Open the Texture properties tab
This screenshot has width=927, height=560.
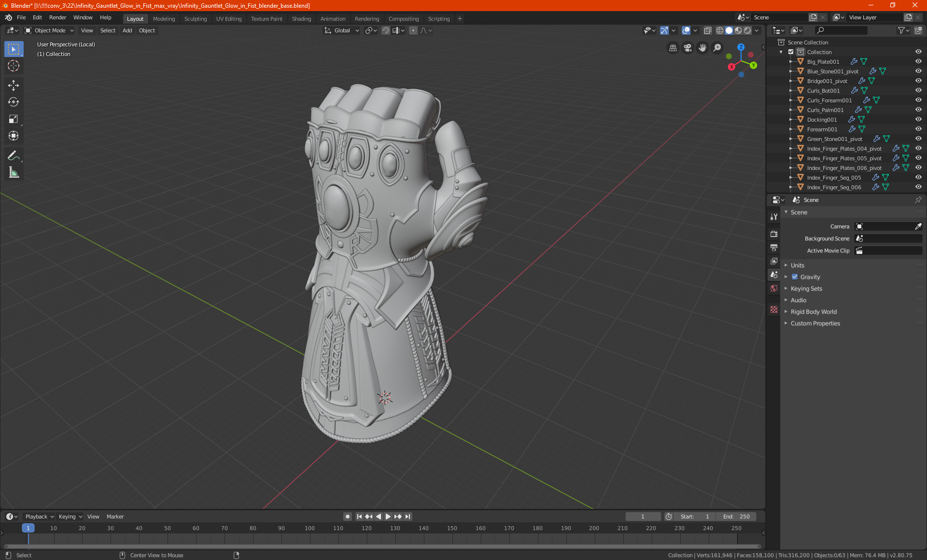tap(774, 309)
